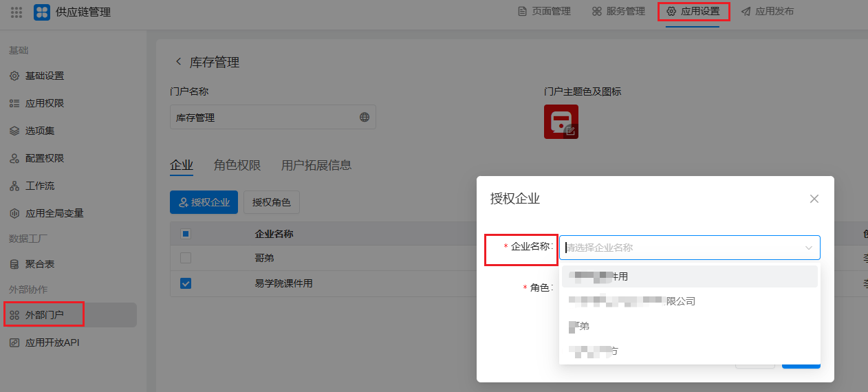Click the 授权企业 blue button
This screenshot has width=868, height=392.
pyautogui.click(x=204, y=202)
